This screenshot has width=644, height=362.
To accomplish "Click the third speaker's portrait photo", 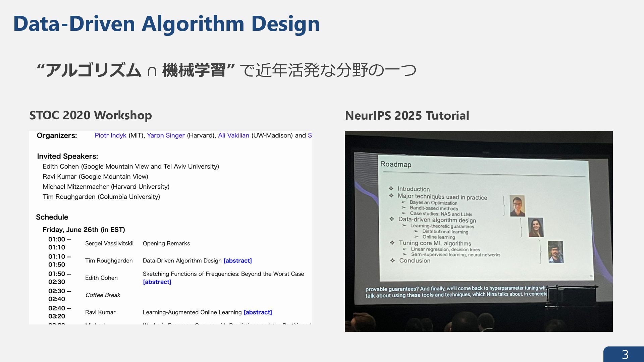I will 555,252.
